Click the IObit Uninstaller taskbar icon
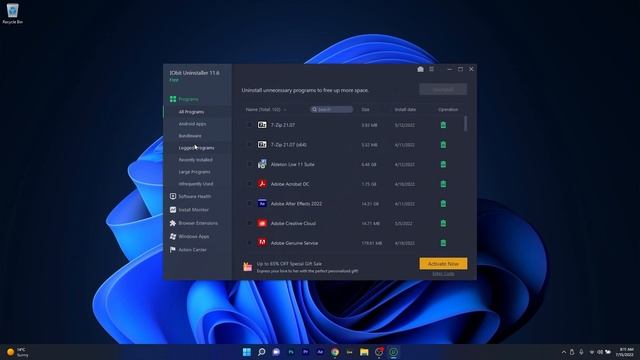The width and height of the screenshot is (640, 360). pos(393,352)
